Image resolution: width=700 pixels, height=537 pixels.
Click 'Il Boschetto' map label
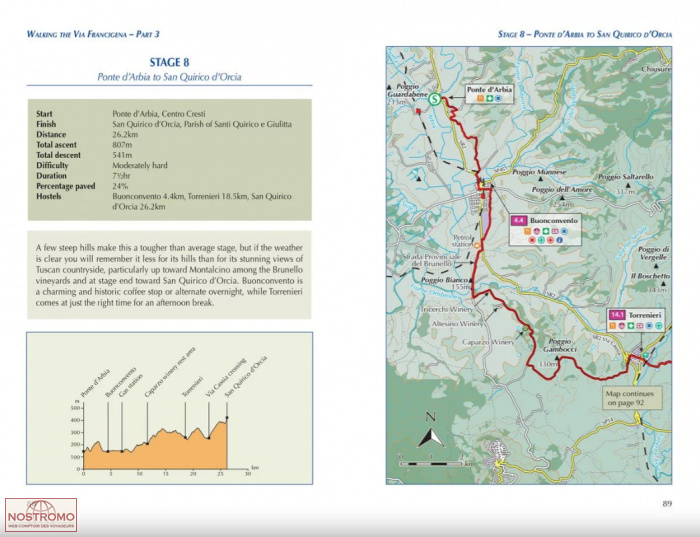tap(650, 276)
